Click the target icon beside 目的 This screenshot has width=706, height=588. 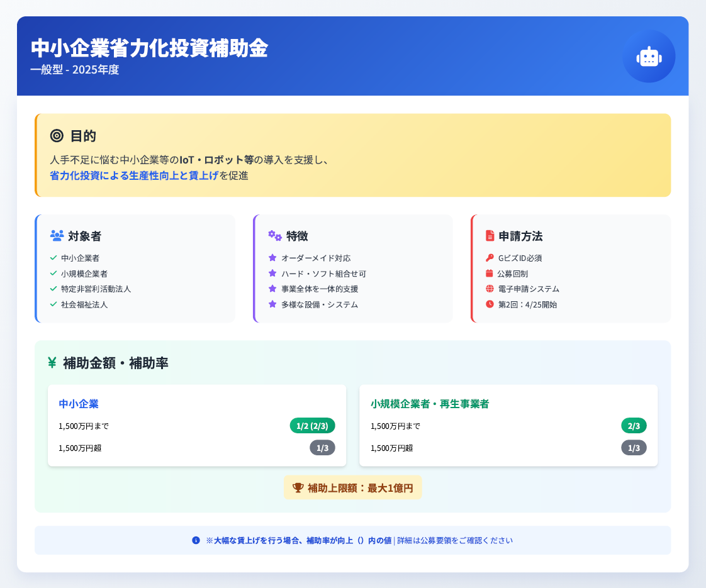57,135
